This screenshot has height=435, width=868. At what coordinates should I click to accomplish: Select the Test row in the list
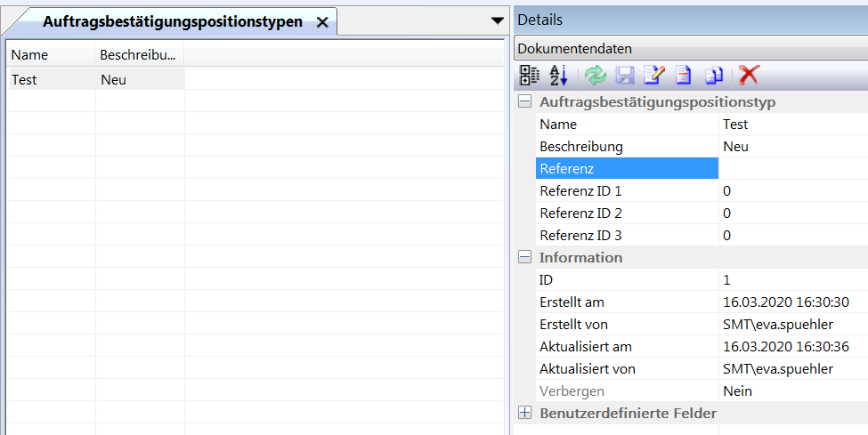tap(51, 80)
